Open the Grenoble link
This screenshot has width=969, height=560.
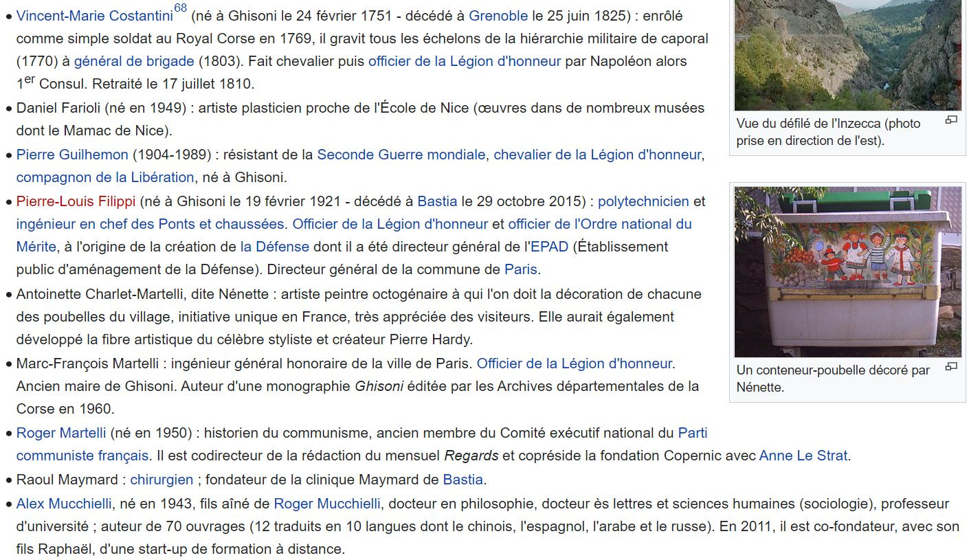498,16
